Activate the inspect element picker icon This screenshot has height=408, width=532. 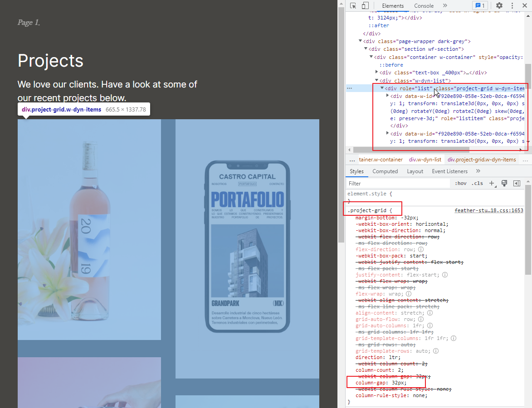353,5
